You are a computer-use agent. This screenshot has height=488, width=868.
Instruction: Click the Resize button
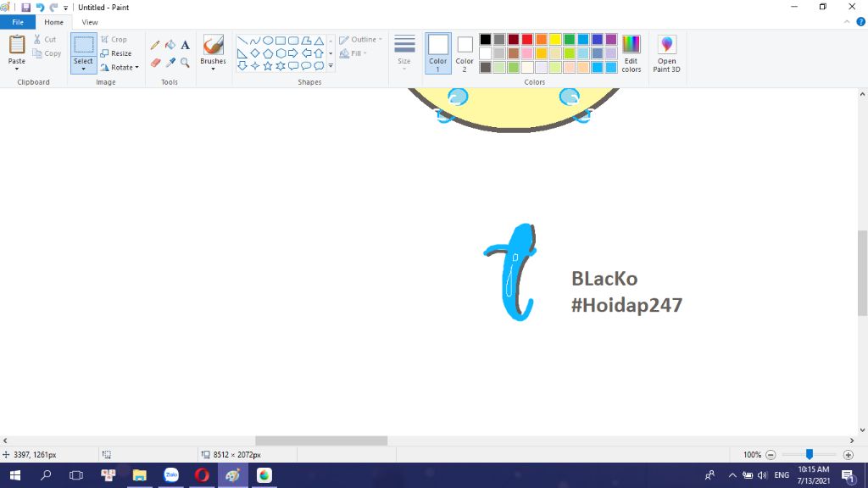(116, 53)
